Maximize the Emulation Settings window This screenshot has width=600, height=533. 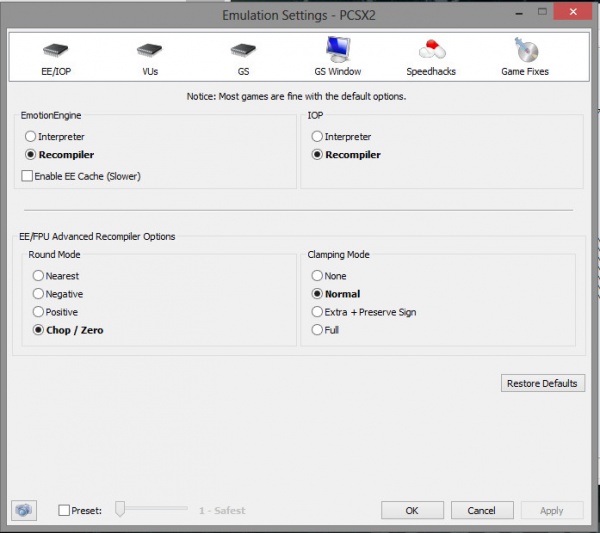542,12
